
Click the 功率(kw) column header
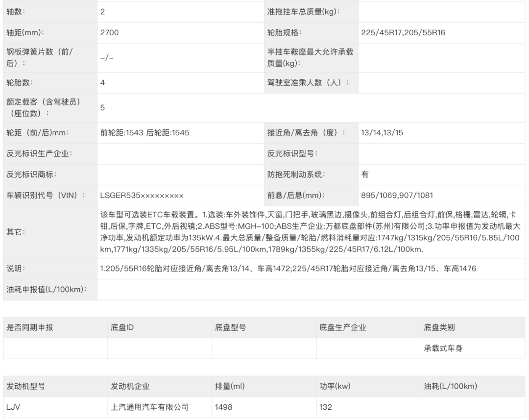point(335,387)
